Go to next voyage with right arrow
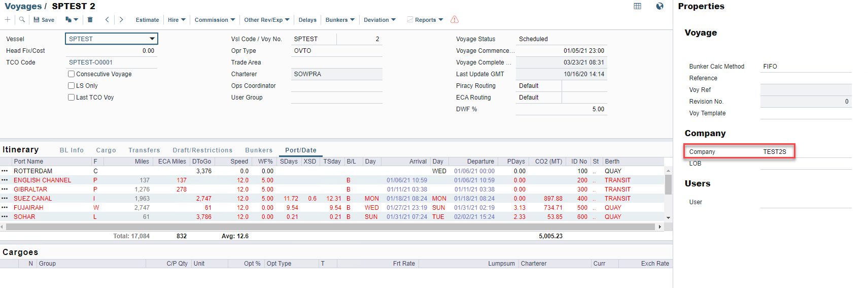The image size is (868, 288). (121, 20)
